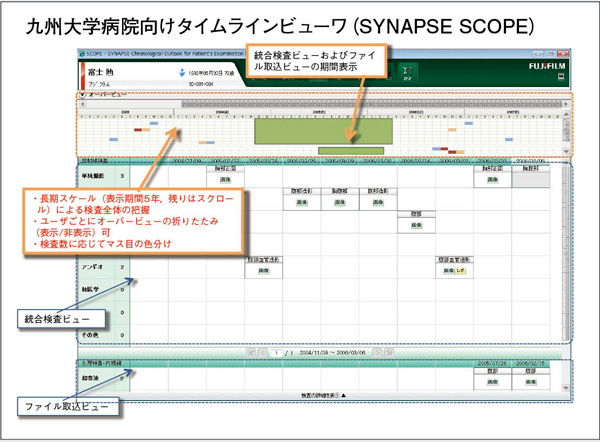
Task: Open the yellow レポ report button
Action: click(x=460, y=271)
